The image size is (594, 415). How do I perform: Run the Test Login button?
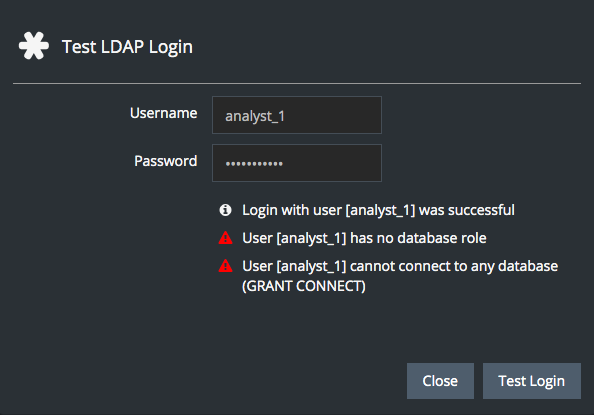531,381
